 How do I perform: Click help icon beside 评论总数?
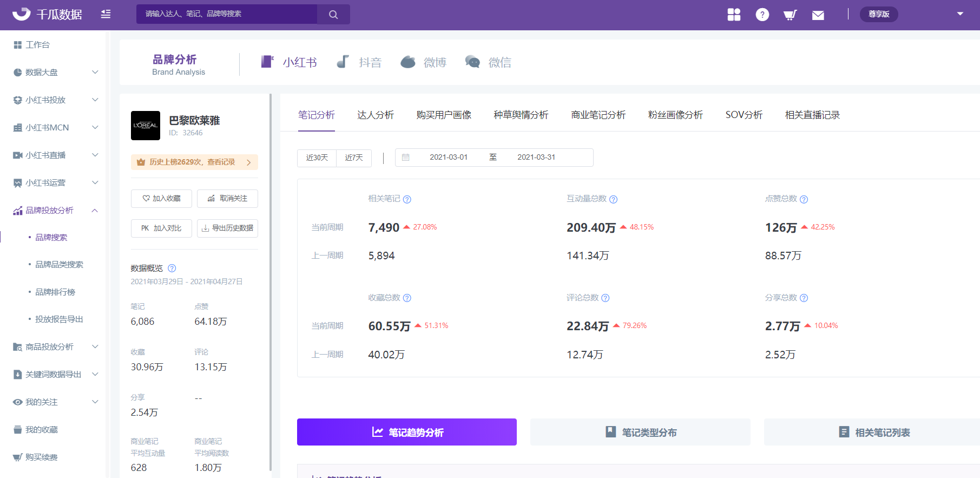(x=606, y=298)
